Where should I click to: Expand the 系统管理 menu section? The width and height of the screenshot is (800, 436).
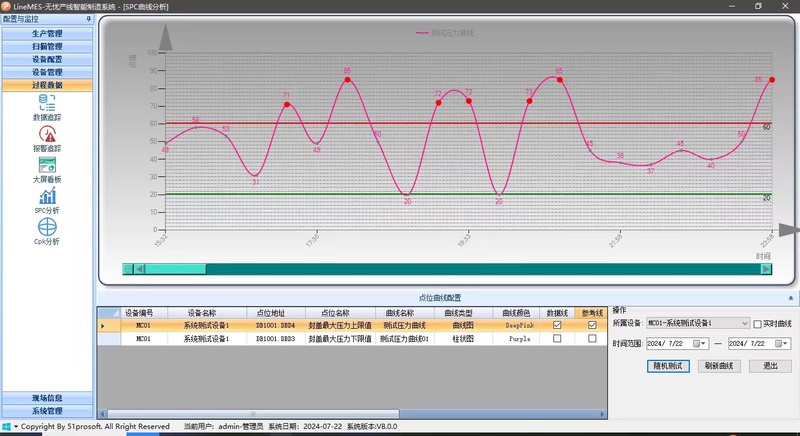tap(46, 411)
